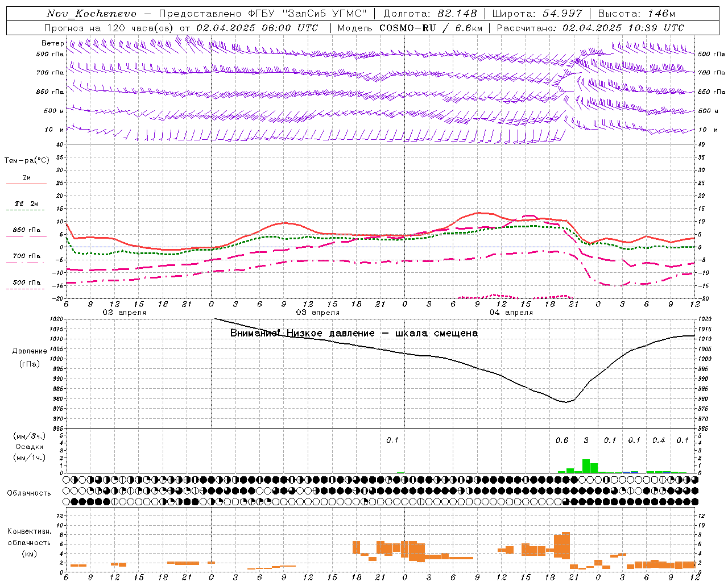
Task: Click the calculation time Рассчитано: 02.04.2025 10:39 UTC
Action: (x=590, y=28)
